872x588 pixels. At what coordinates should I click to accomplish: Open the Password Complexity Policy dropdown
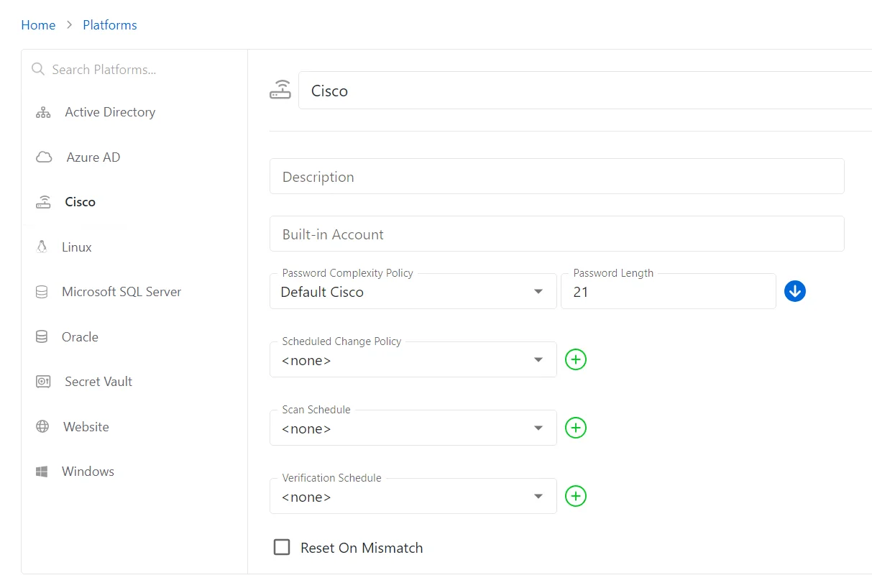point(413,291)
